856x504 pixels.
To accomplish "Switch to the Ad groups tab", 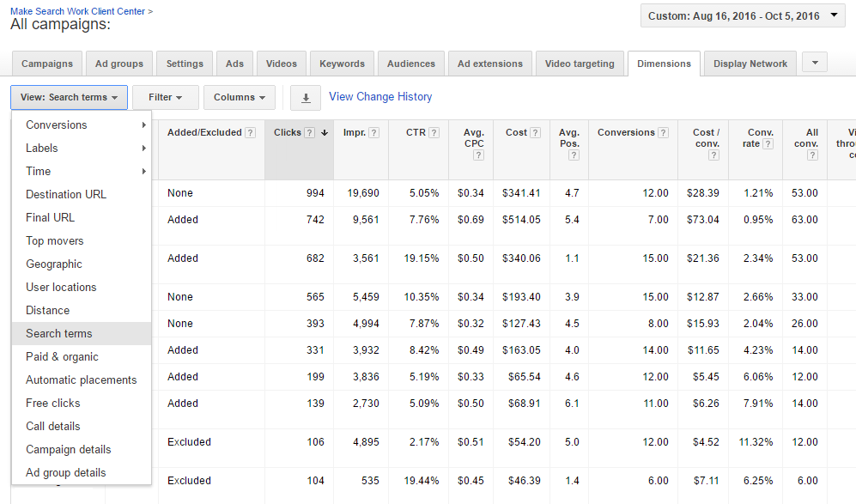I will 119,64.
